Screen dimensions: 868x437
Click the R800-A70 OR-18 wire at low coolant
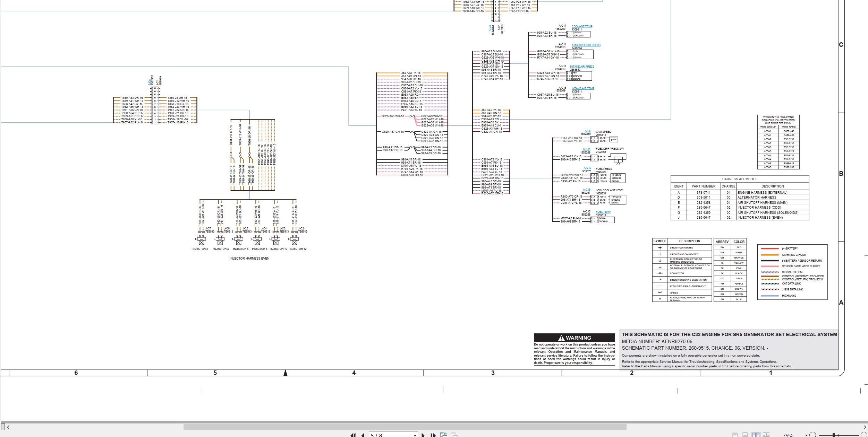coord(571,196)
